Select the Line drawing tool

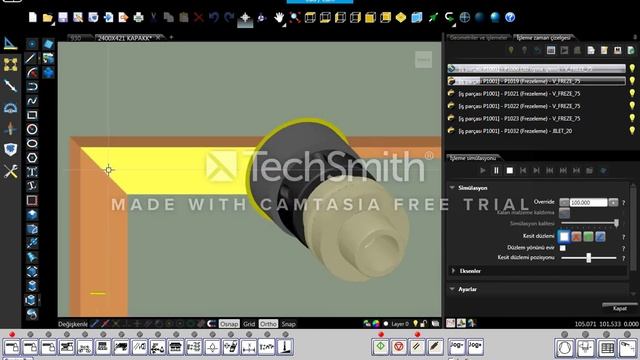coord(31,58)
